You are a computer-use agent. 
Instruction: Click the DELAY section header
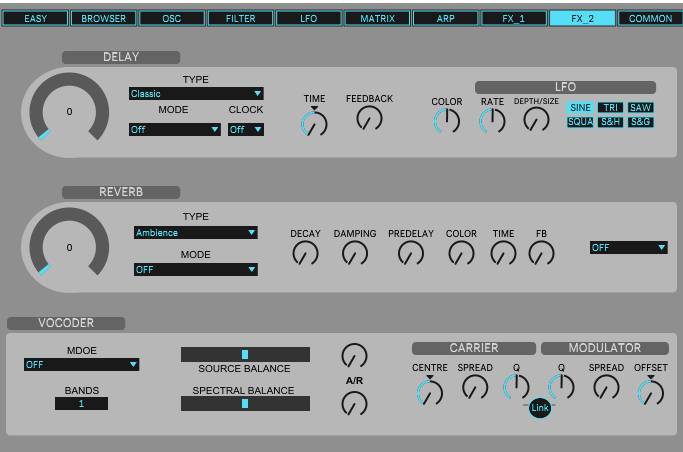tap(121, 57)
